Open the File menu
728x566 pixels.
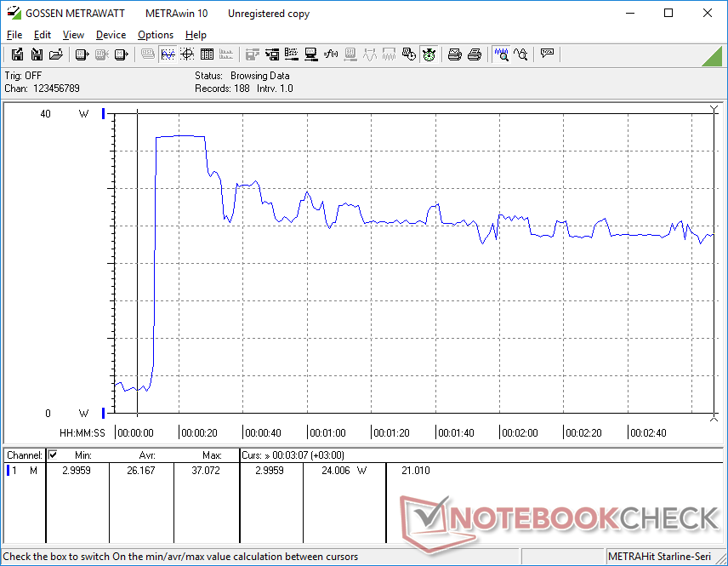[14, 35]
